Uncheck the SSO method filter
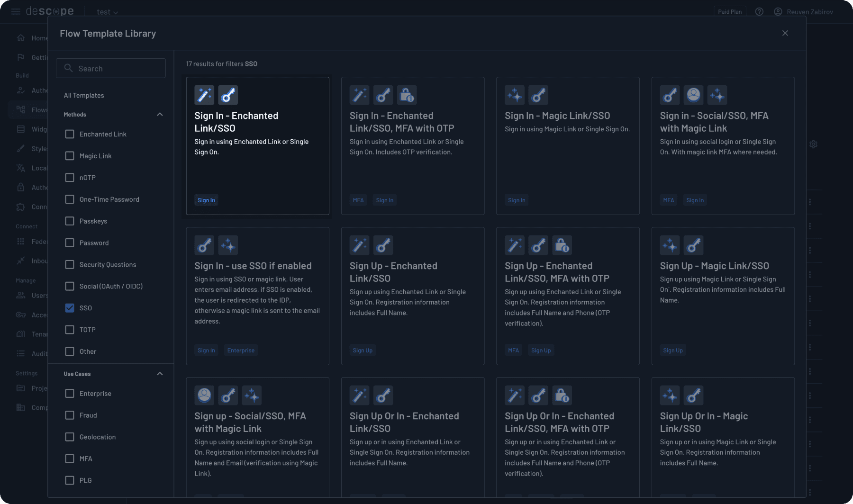Image resolution: width=853 pixels, height=504 pixels. pos(70,308)
